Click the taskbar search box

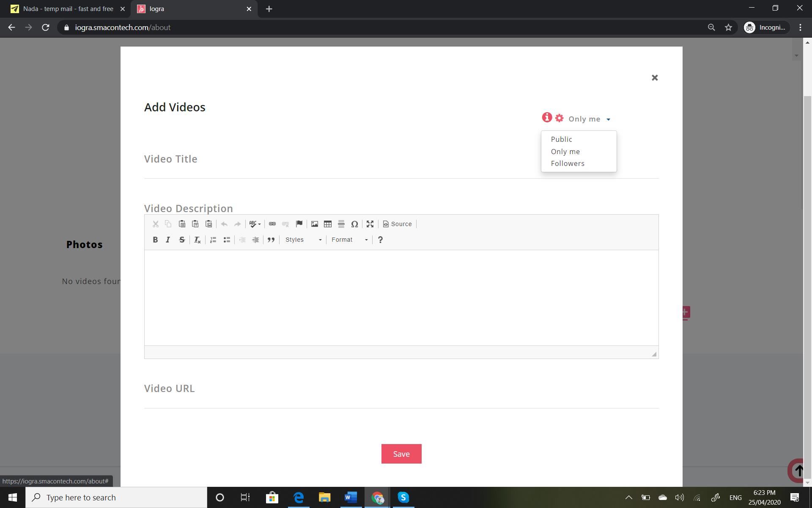pyautogui.click(x=116, y=497)
